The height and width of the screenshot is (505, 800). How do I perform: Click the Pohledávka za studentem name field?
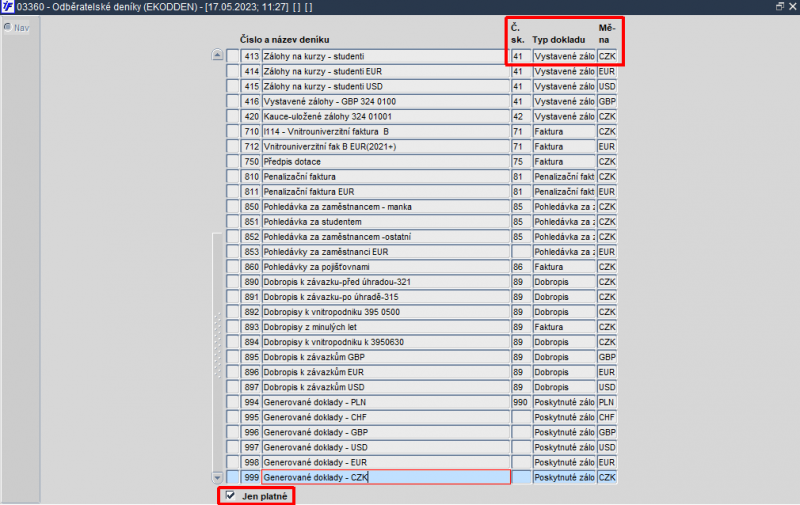(386, 222)
